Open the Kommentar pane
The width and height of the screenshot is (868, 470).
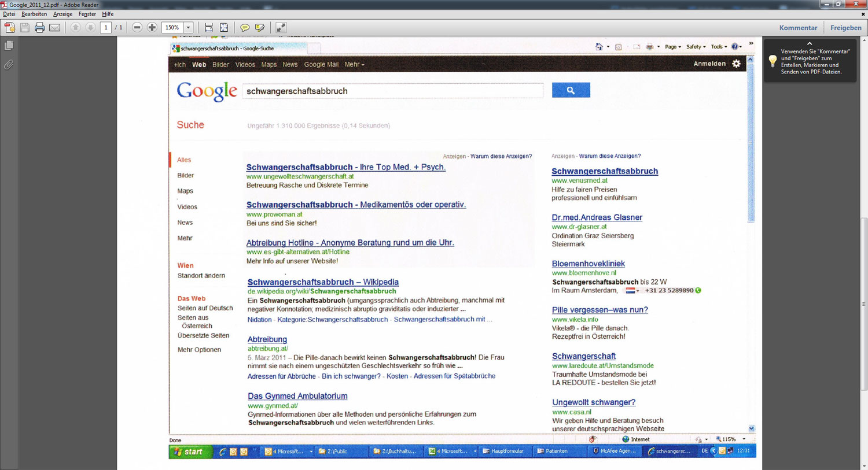click(798, 28)
